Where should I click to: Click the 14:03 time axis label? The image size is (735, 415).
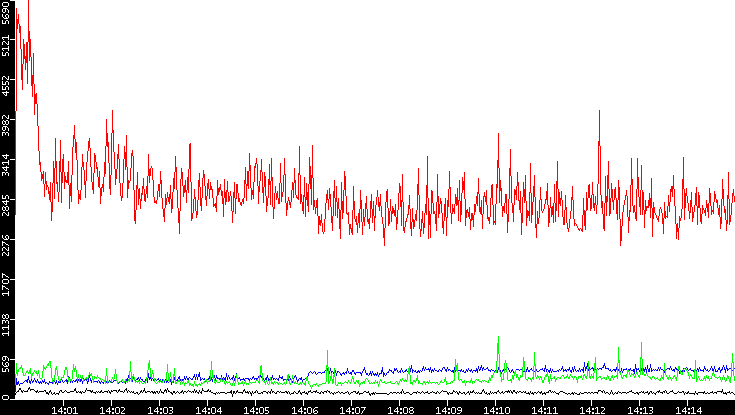click(160, 410)
